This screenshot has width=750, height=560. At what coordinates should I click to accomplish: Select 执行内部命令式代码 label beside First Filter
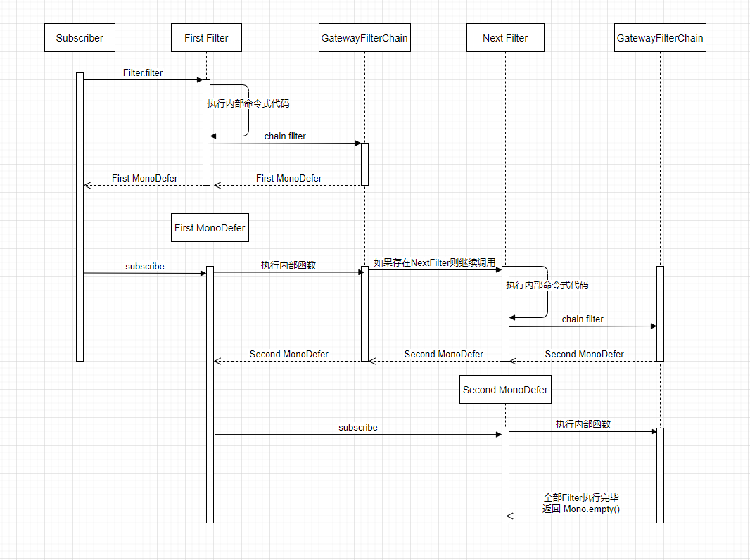pos(248,103)
